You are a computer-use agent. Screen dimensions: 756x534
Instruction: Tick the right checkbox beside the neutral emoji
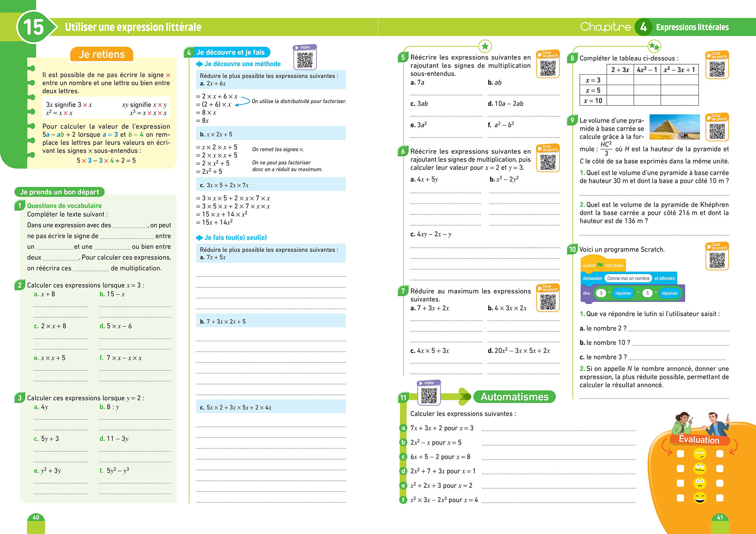coord(720,468)
